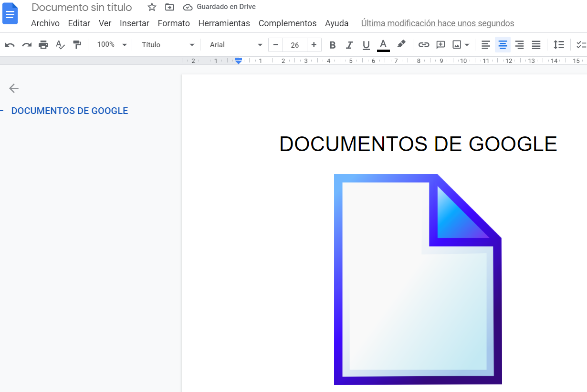The image size is (587, 392).
Task: Open the zoom level dropdown
Action: [x=110, y=44]
